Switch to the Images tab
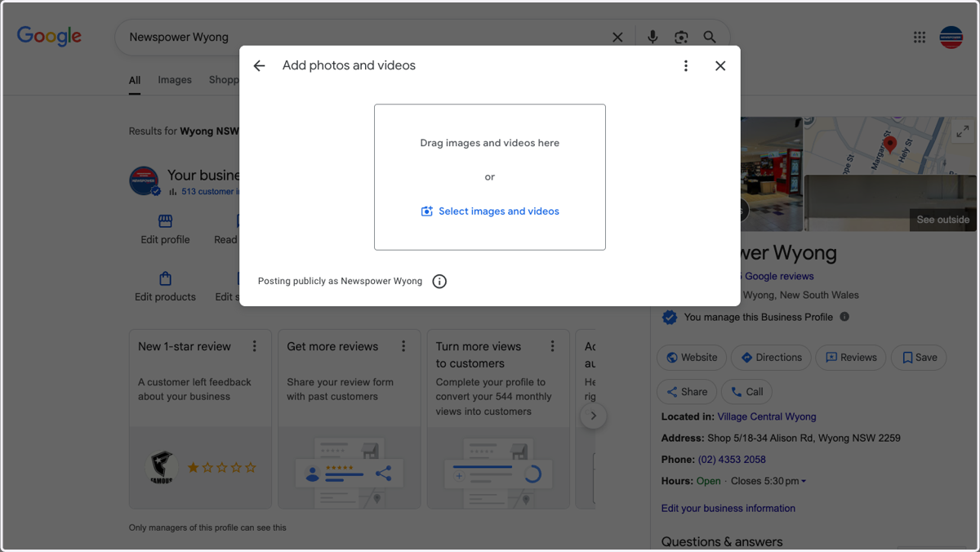The height and width of the screenshot is (552, 980). [175, 80]
